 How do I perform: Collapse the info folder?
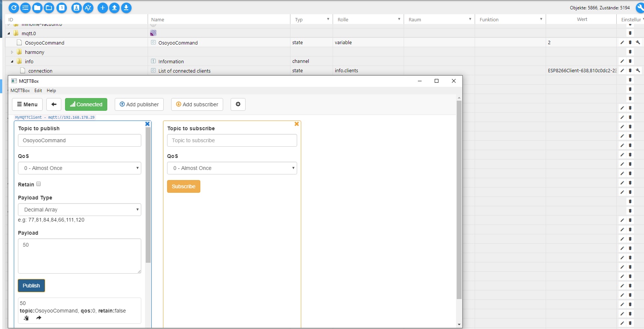(12, 61)
